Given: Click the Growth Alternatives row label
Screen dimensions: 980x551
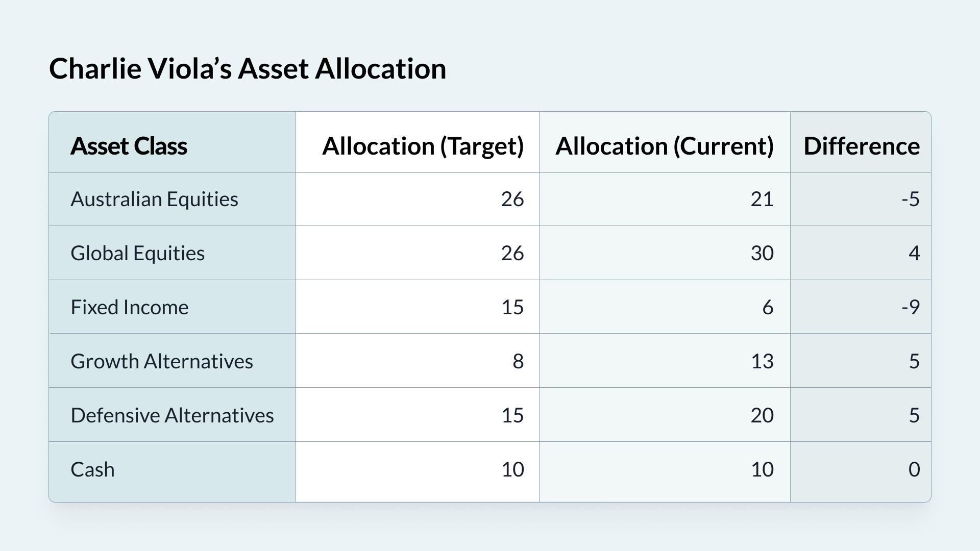Looking at the screenshot, I should click(x=161, y=361).
